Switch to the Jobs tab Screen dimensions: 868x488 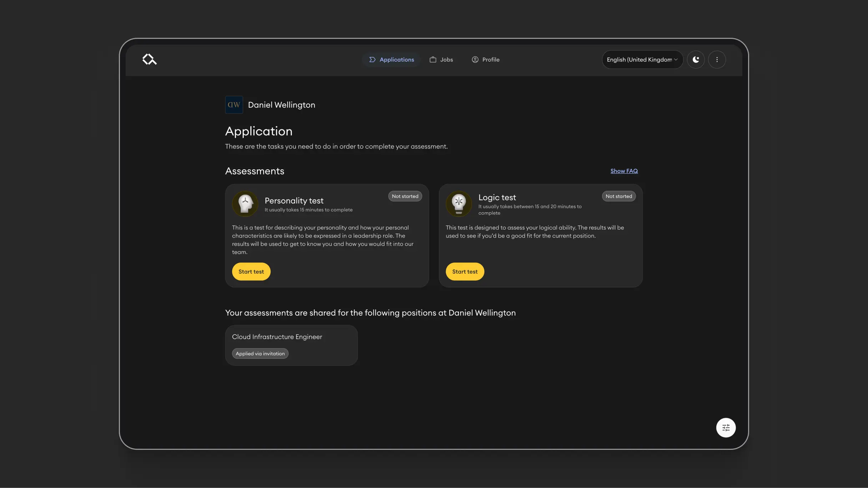(x=441, y=60)
